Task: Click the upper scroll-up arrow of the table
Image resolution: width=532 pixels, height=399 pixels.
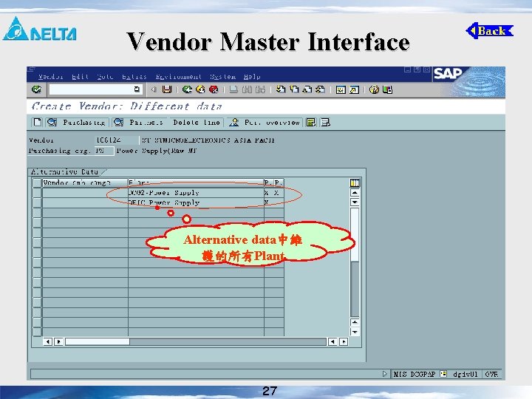Action: point(355,193)
